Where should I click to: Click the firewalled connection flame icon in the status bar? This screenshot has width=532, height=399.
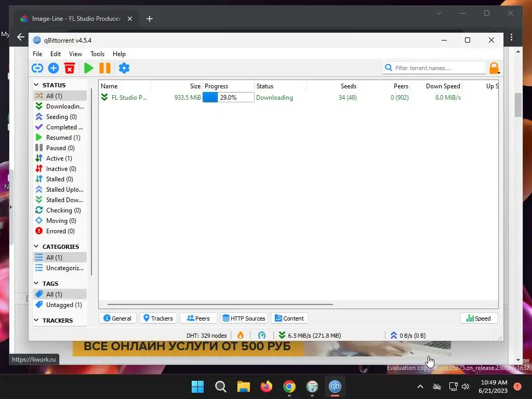point(240,336)
